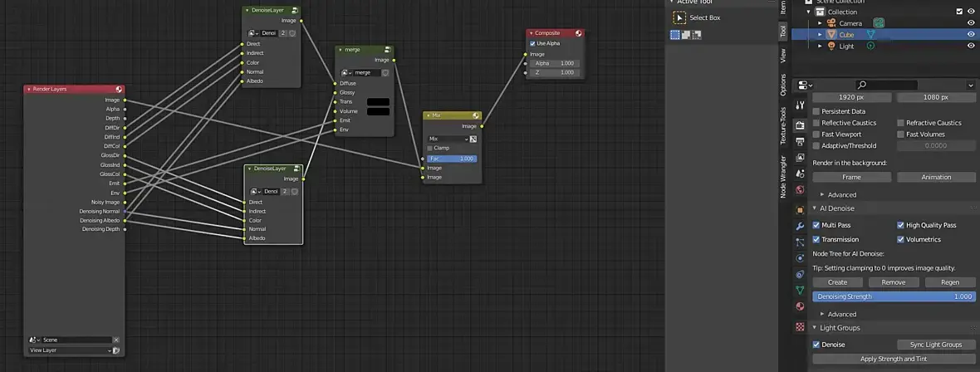Click the merge node group icon in header
Screen dimensions: 980x372
(388, 49)
